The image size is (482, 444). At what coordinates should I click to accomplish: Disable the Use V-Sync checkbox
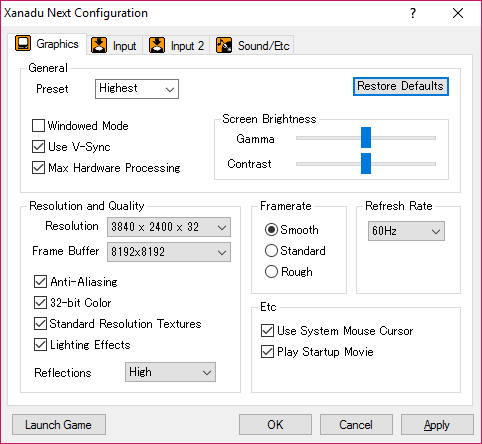[x=38, y=147]
